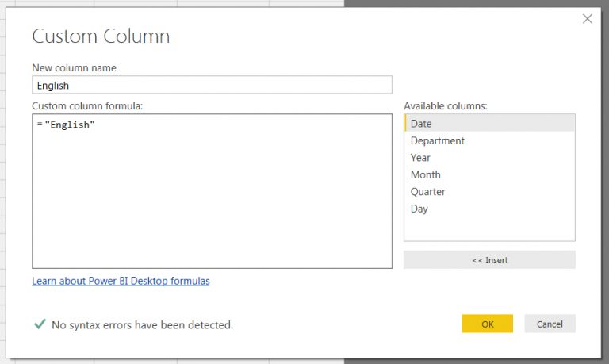Viewport: 609px width, 364px height.
Task: Click the Available columns label
Action: pos(445,105)
